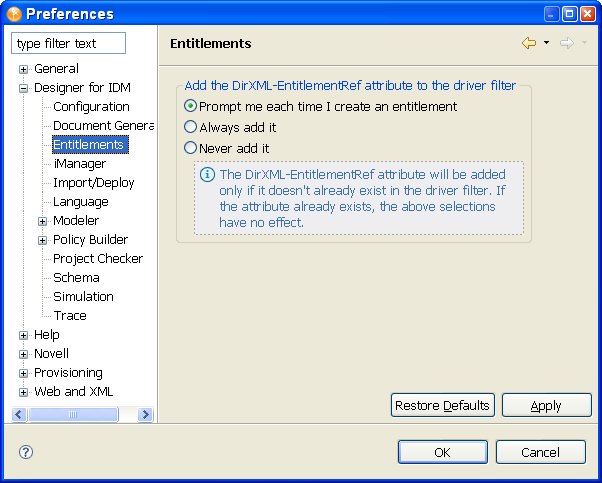Choose the 'Never add it' option

tap(191, 148)
